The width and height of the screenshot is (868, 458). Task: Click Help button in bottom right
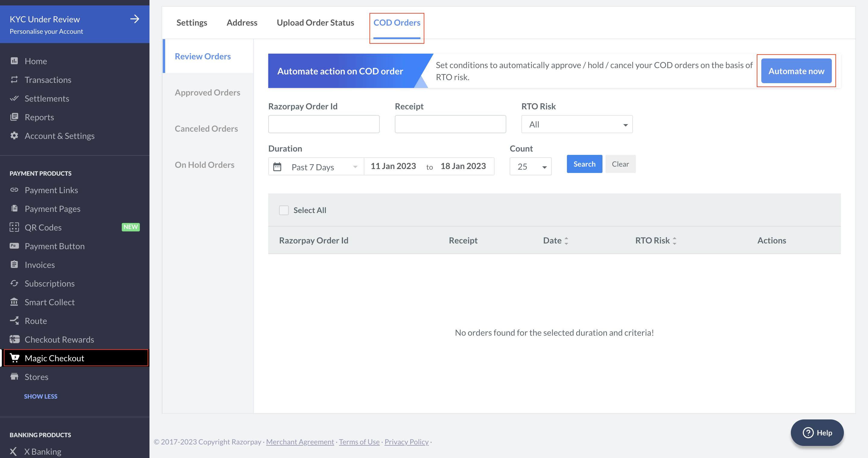[x=817, y=433]
